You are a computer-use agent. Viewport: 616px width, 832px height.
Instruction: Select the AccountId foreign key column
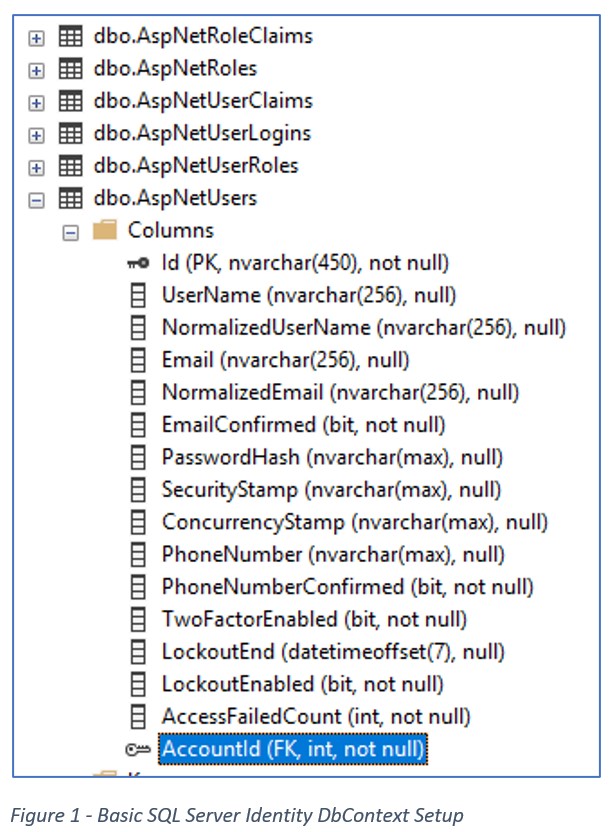coord(293,749)
